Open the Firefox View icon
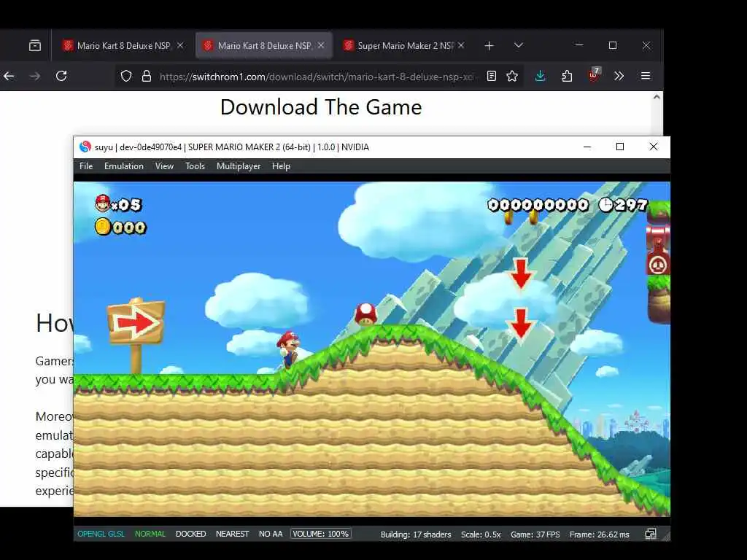747x560 pixels. (35, 46)
